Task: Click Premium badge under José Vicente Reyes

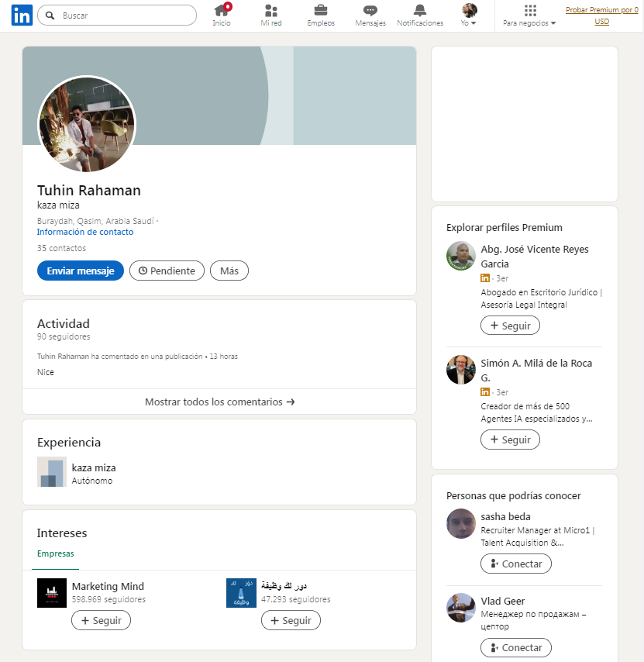Action: pos(485,278)
